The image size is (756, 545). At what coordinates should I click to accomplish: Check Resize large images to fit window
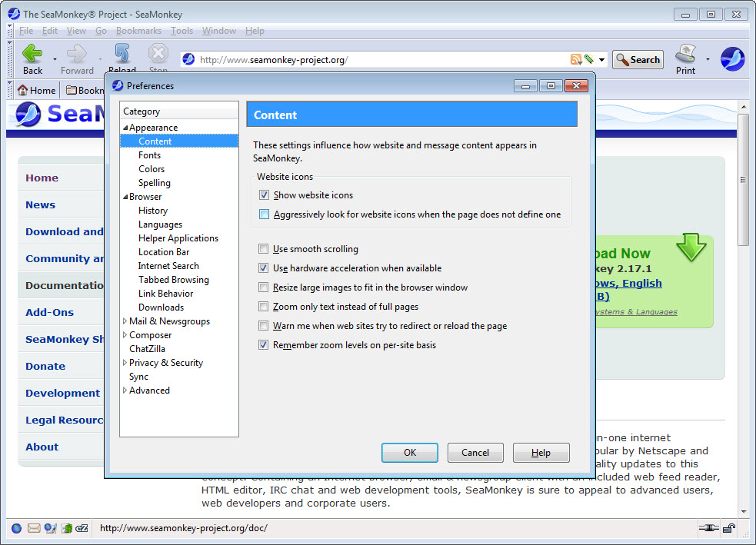263,287
